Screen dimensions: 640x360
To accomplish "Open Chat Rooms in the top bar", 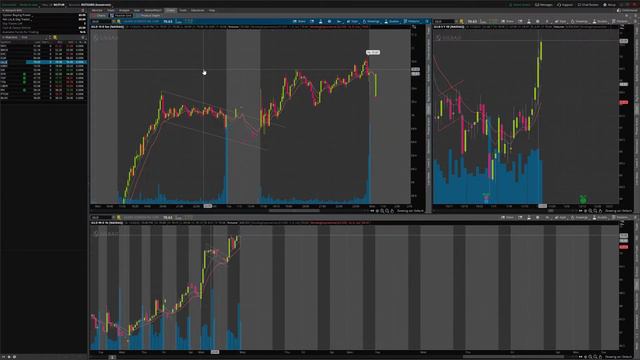I will click(x=588, y=5).
